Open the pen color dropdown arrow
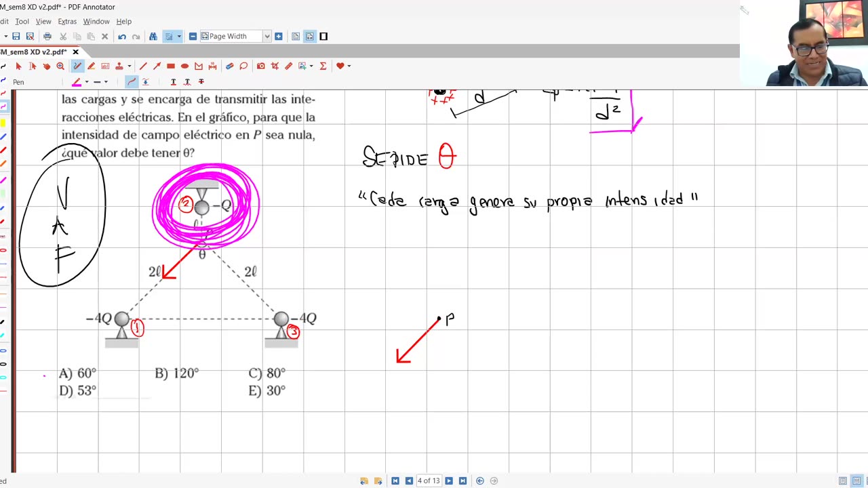868x488 pixels. click(x=87, y=82)
